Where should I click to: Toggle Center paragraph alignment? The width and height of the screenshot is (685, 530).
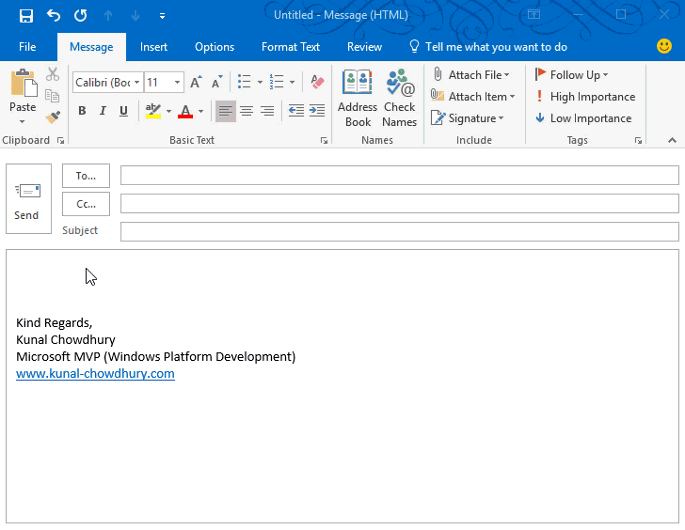click(246, 111)
